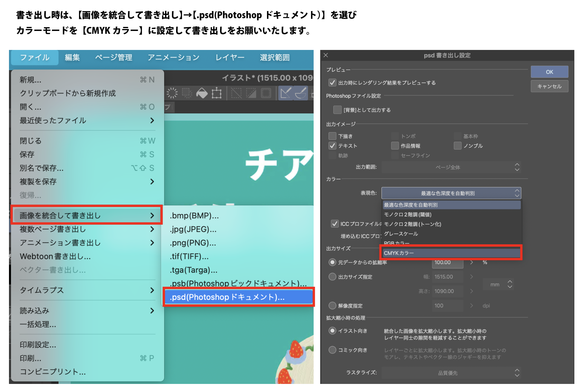
Task: Select モノクロ2階調(トーン化) option
Action: click(x=451, y=224)
